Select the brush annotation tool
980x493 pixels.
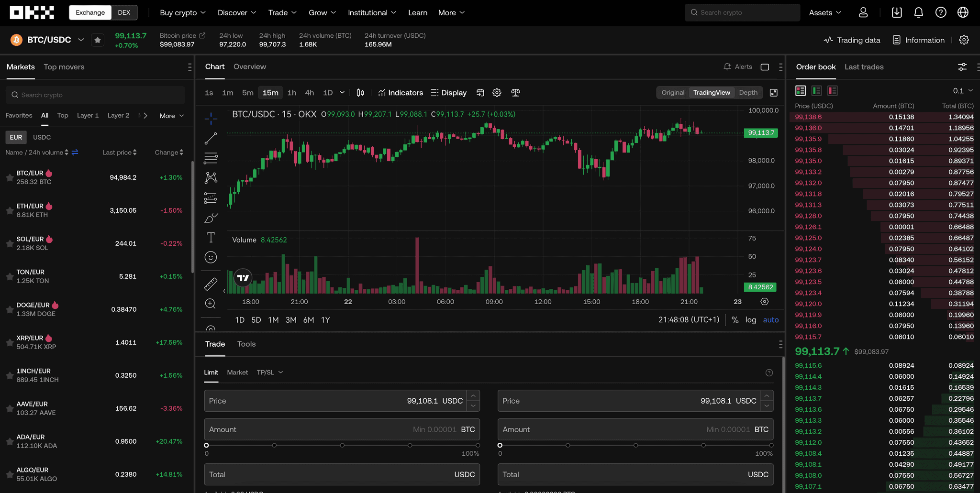click(211, 218)
